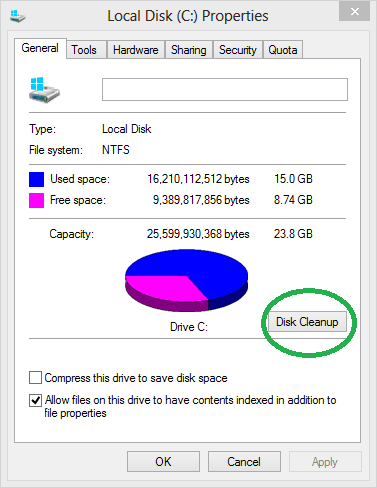Show the Quota tab

click(x=283, y=50)
